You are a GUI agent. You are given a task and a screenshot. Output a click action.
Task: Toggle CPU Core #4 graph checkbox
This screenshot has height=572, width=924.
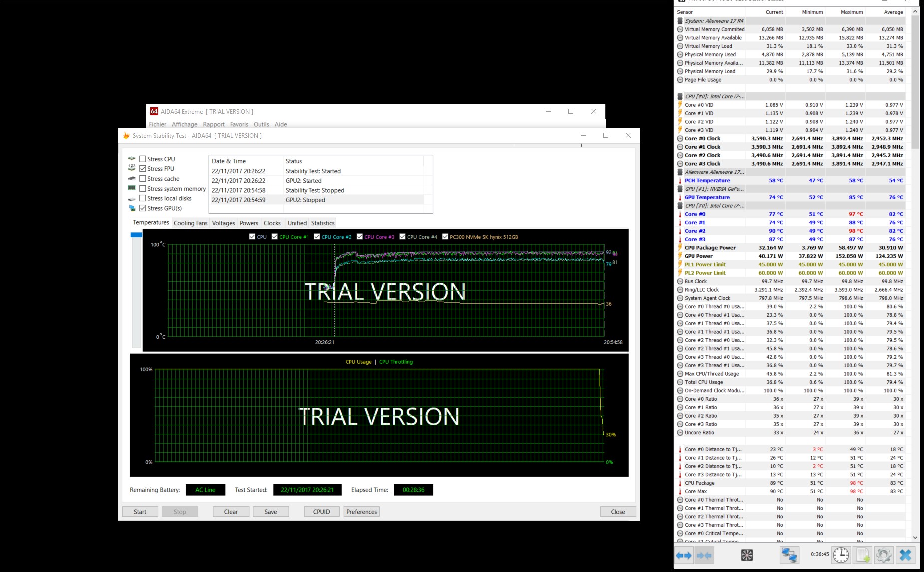(x=402, y=237)
